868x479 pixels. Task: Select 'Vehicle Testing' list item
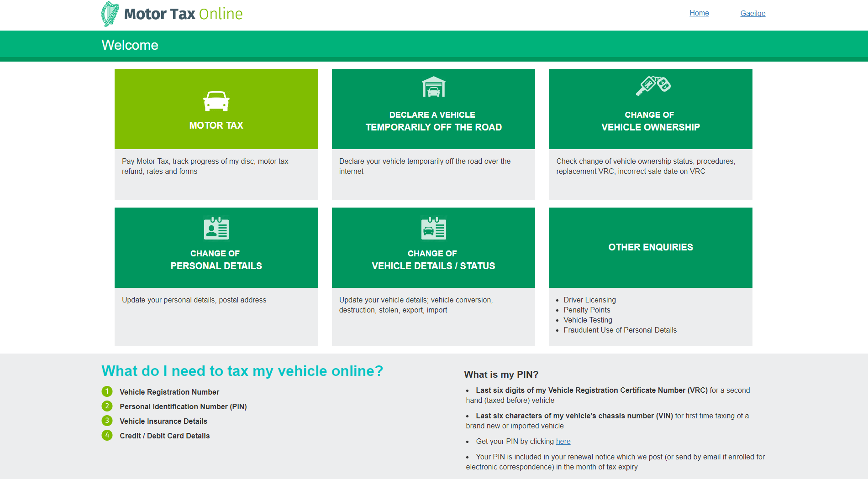click(588, 320)
